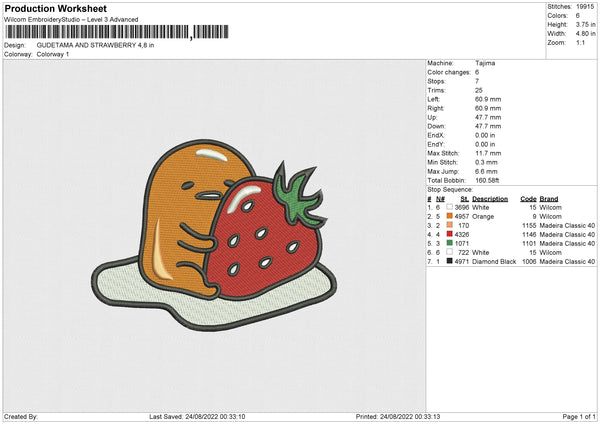This screenshot has width=600, height=424.
Task: Click code 1006 in the last row
Action: tap(529, 262)
